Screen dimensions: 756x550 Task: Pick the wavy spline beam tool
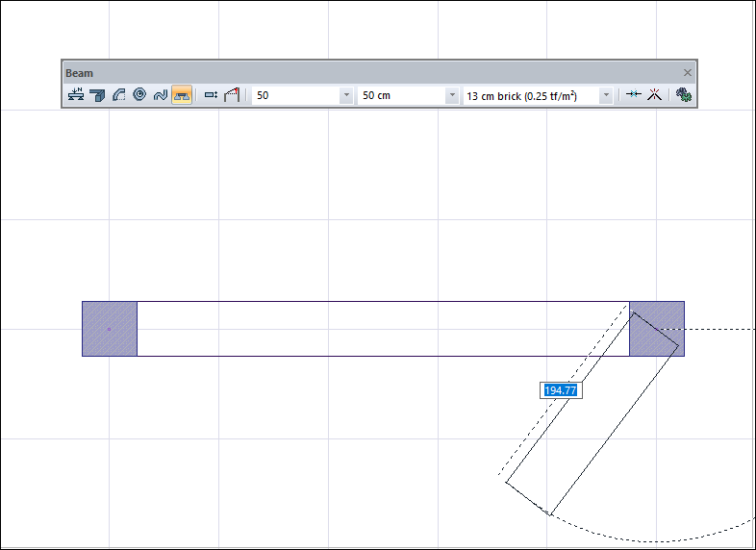[161, 95]
